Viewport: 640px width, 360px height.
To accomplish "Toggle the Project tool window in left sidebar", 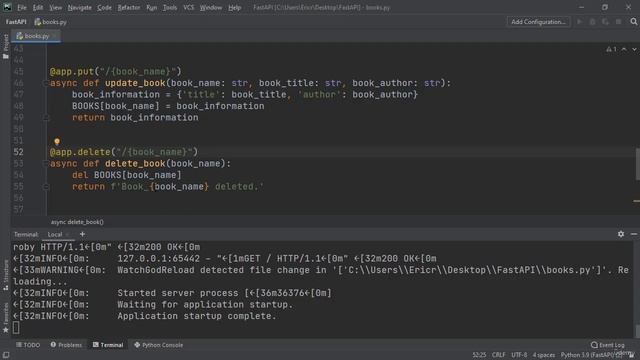I will tap(5, 46).
